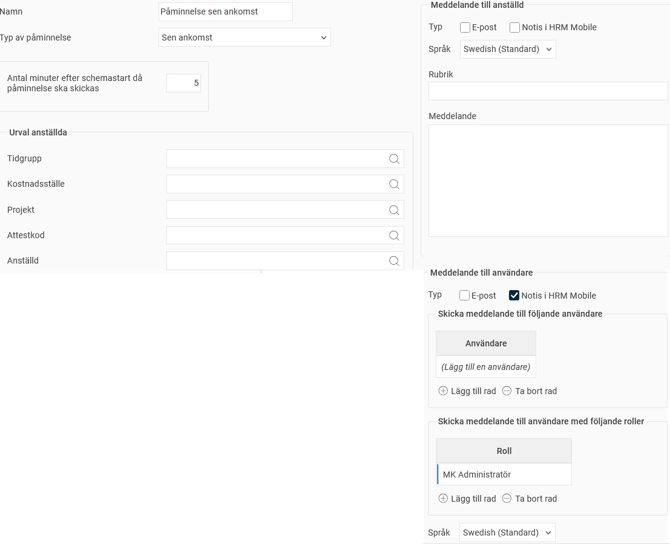
Task: Click plus icon under Användare table
Action: point(443,391)
